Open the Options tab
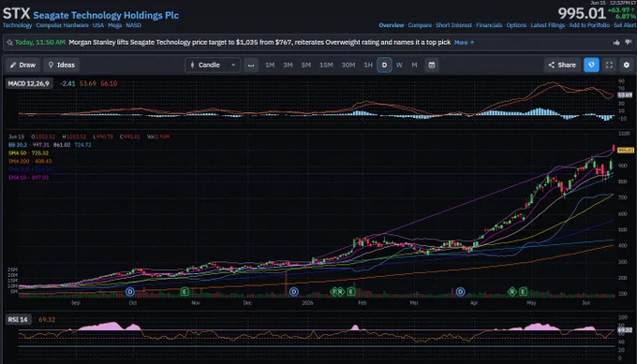The width and height of the screenshot is (637, 364). [516, 25]
